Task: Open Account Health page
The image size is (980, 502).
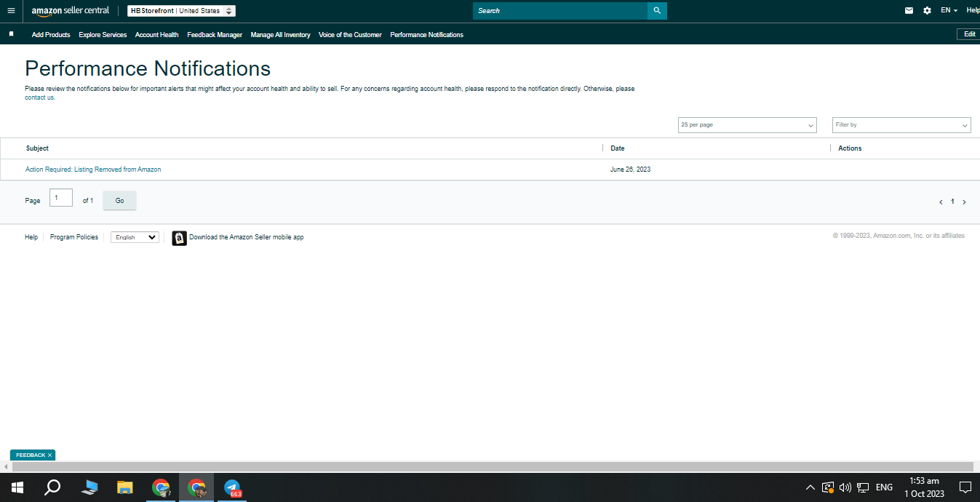Action: coord(156,35)
